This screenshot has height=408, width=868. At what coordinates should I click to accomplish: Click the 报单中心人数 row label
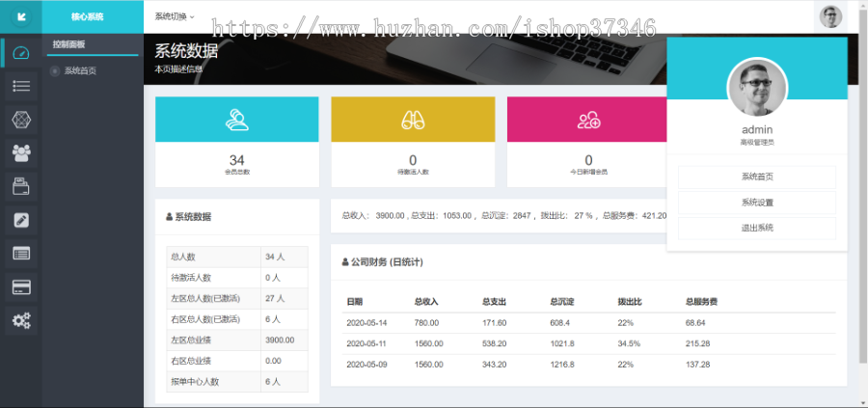click(196, 382)
